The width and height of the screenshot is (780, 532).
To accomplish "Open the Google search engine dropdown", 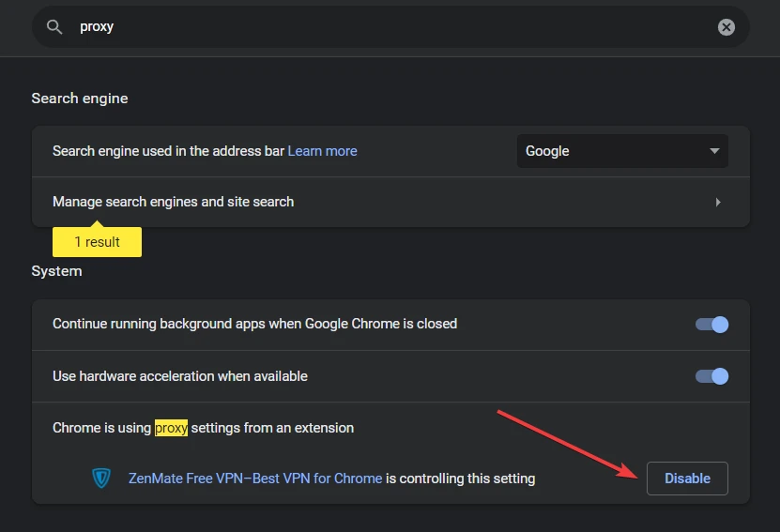I will (x=622, y=151).
